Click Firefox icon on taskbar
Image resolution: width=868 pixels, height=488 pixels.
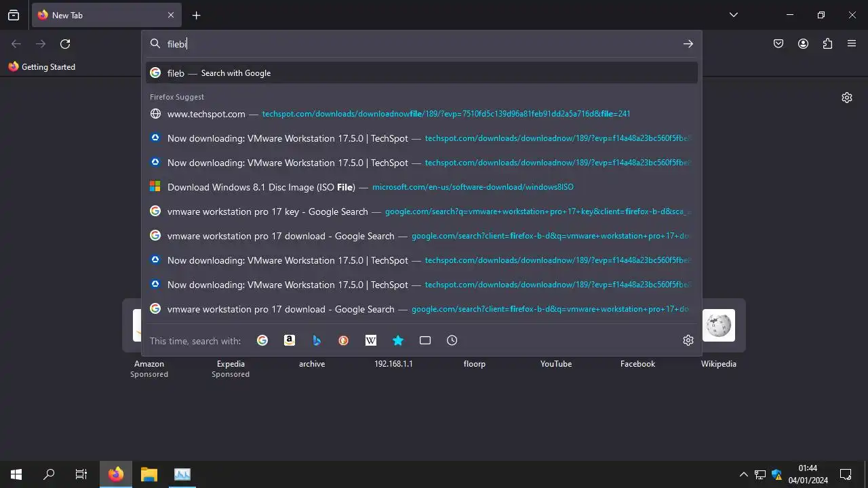click(116, 474)
